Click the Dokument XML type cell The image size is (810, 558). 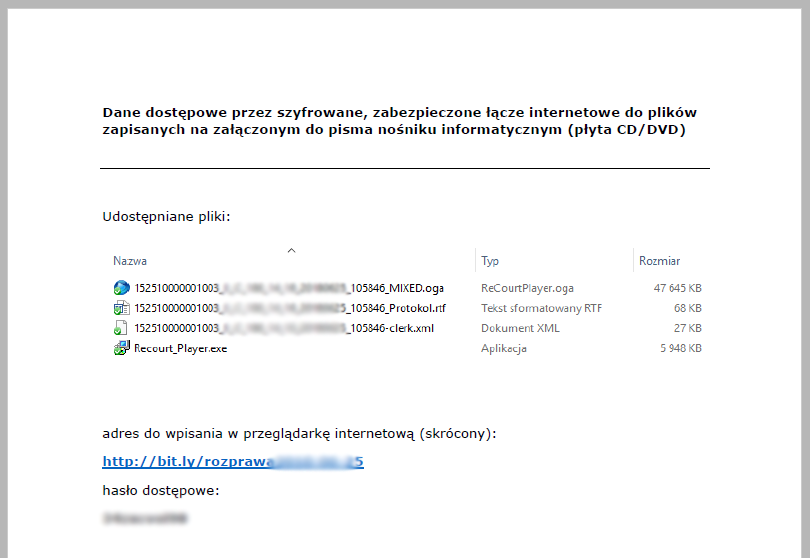click(x=521, y=328)
